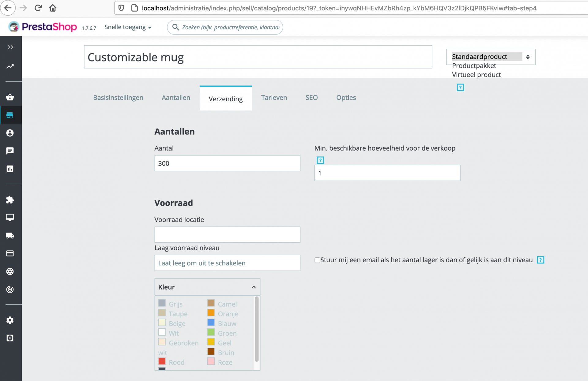Select the Rood color checkbox
588x381 pixels.
tap(162, 361)
